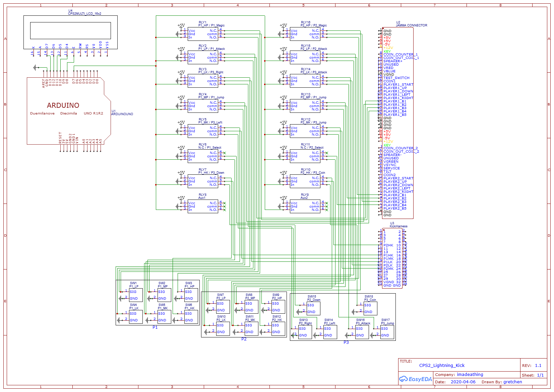
Task: Click switch SW15 P2_Down symbol
Action: click(x=313, y=308)
